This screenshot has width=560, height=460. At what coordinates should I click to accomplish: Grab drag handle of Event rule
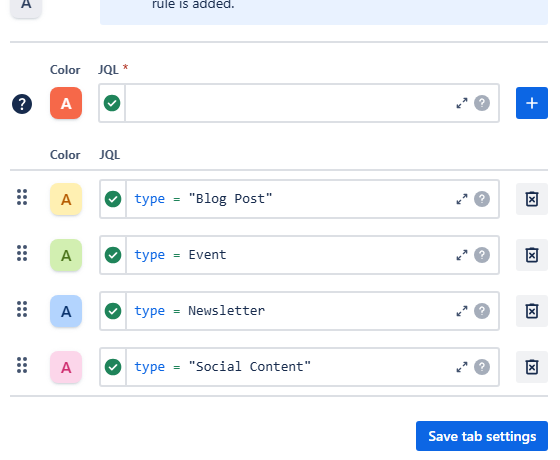(x=22, y=253)
